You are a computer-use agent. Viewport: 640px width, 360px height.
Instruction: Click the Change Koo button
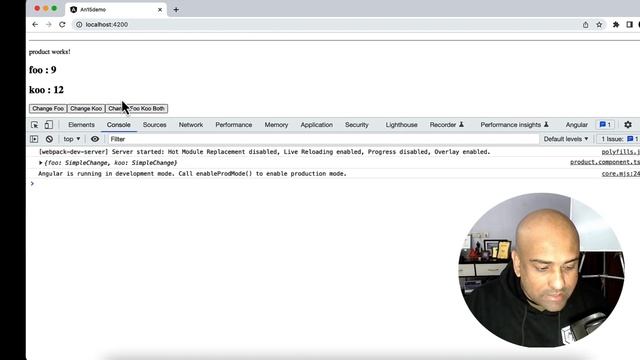pyautogui.click(x=86, y=109)
